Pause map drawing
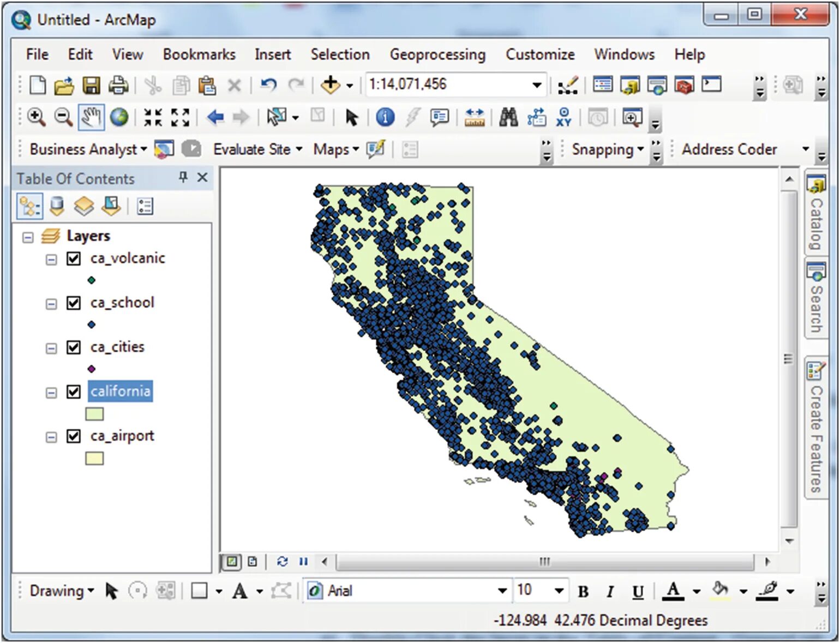Screen dimensions: 840x643 303,561
